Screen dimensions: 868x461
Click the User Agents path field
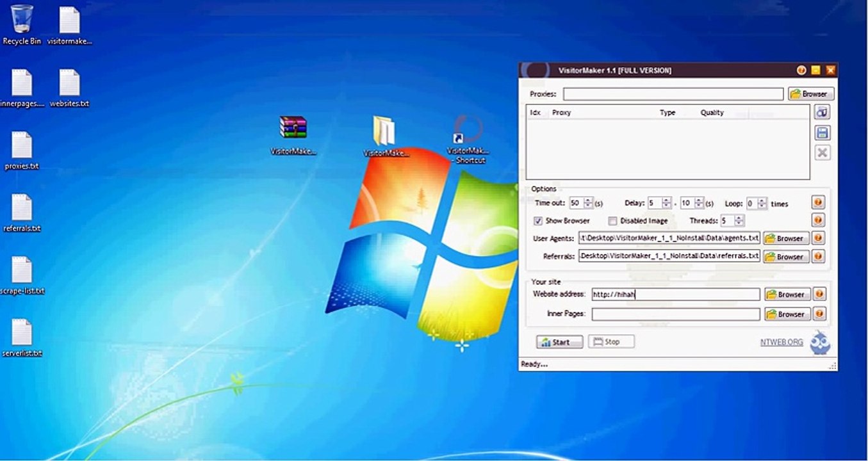(669, 238)
